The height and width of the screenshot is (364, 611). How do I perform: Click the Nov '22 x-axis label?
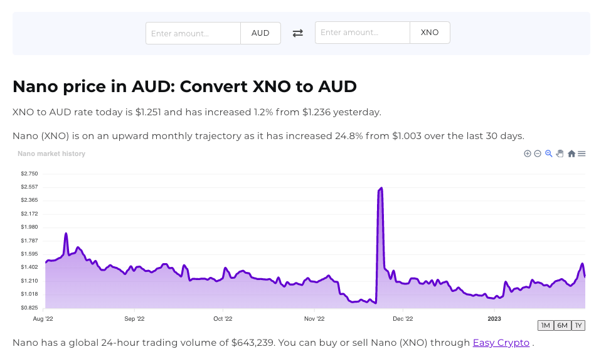[314, 318]
